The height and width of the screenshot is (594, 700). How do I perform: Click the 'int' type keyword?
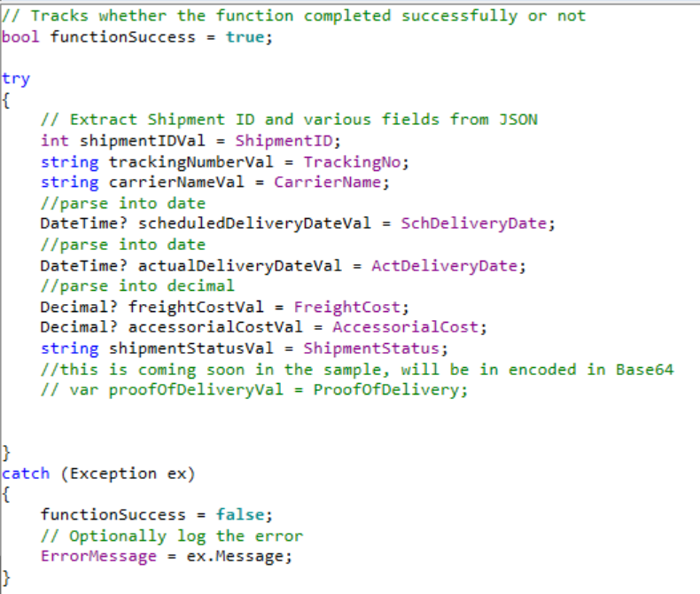coord(55,141)
